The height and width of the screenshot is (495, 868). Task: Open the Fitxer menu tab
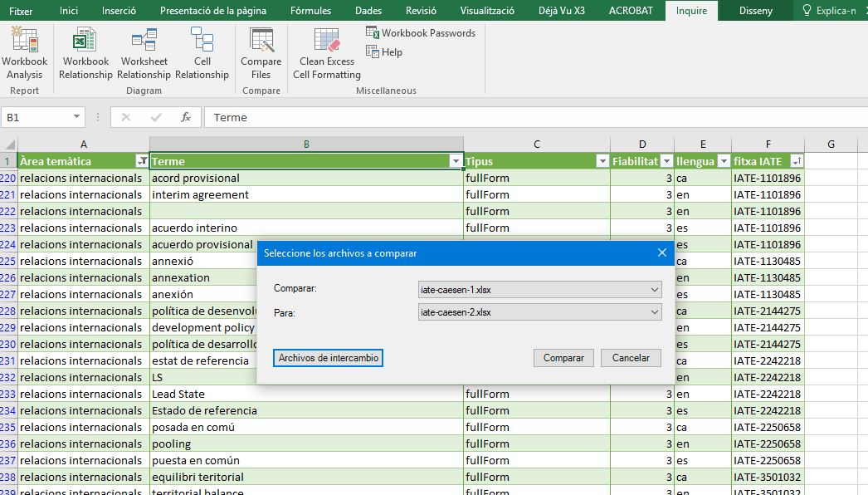click(21, 11)
